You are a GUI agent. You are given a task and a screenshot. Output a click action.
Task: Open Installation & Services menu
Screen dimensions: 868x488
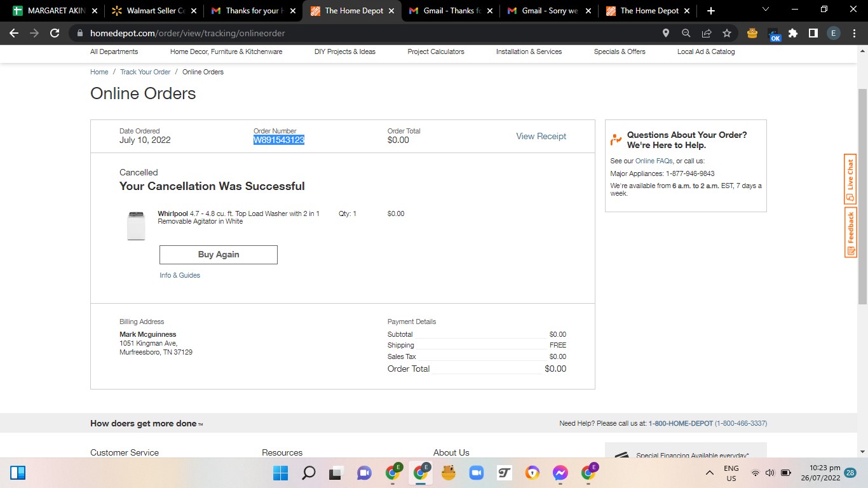[x=529, y=51]
